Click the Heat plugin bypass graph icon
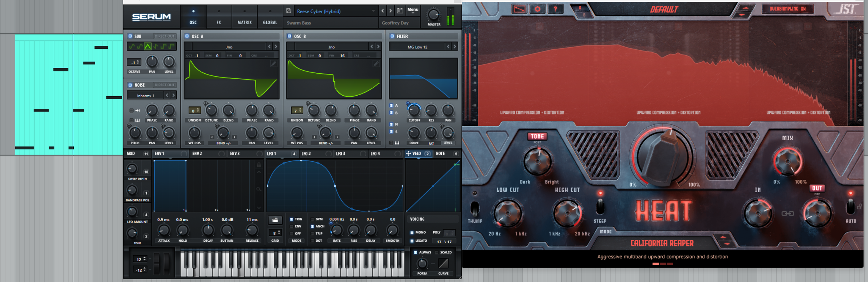868x282 pixels. pyautogui.click(x=519, y=9)
